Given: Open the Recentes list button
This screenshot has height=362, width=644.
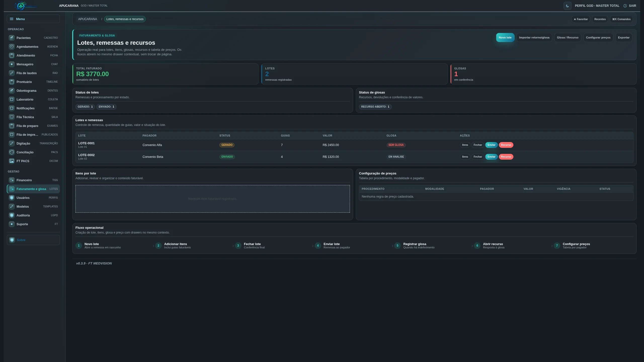Looking at the screenshot, I should pyautogui.click(x=600, y=19).
